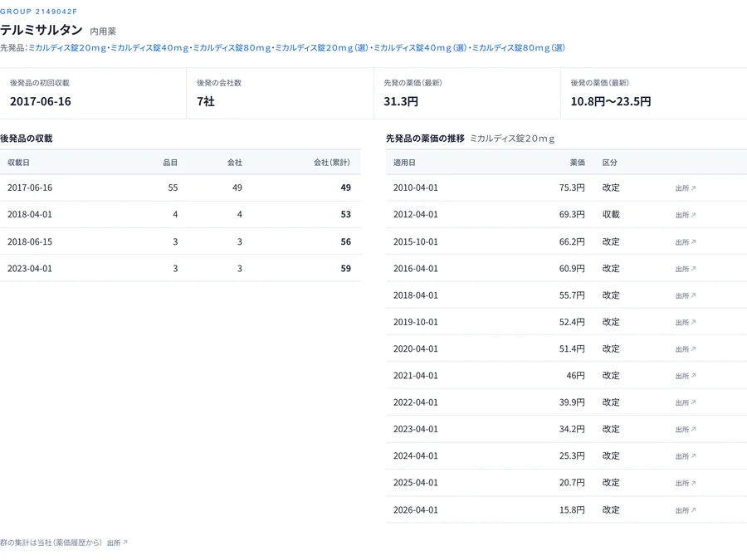This screenshot has height=560, width=747.
Task: Open 出所 source link for 2018-04-01 price row
Action: [686, 295]
